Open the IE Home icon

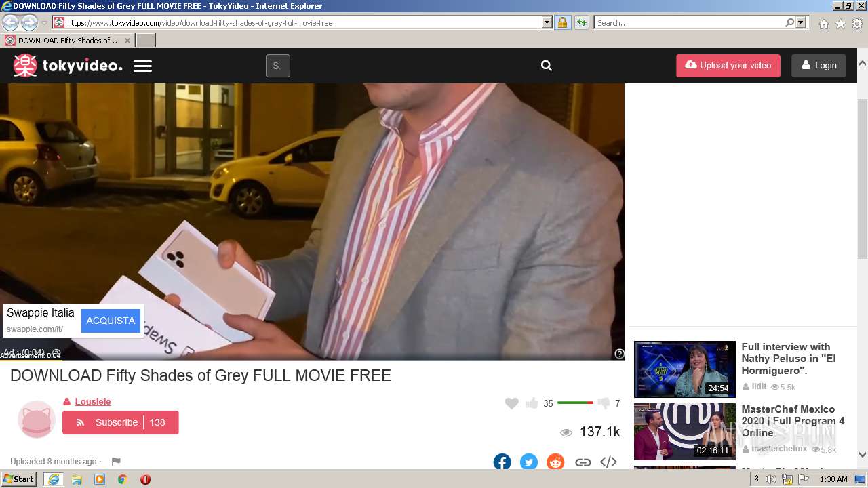tap(823, 24)
